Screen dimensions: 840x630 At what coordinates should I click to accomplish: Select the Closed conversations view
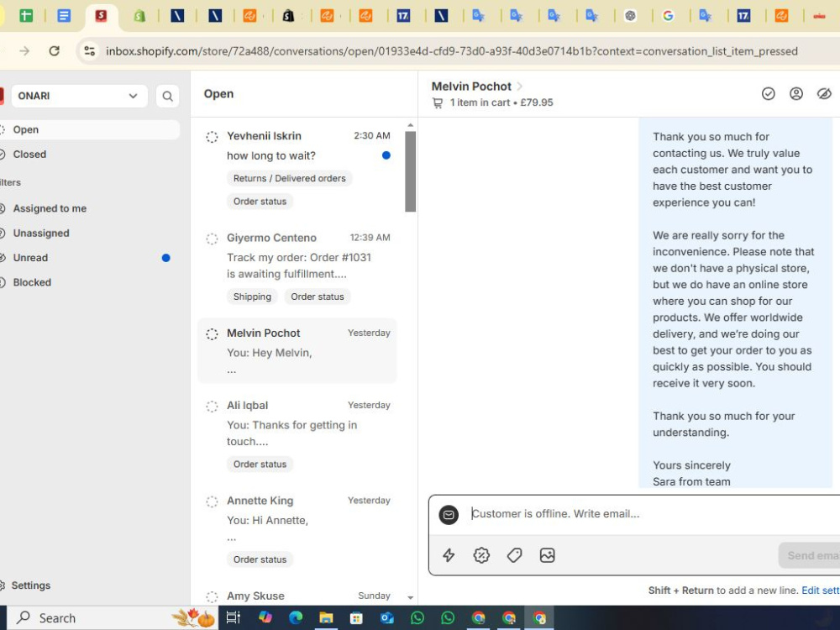[89, 155]
